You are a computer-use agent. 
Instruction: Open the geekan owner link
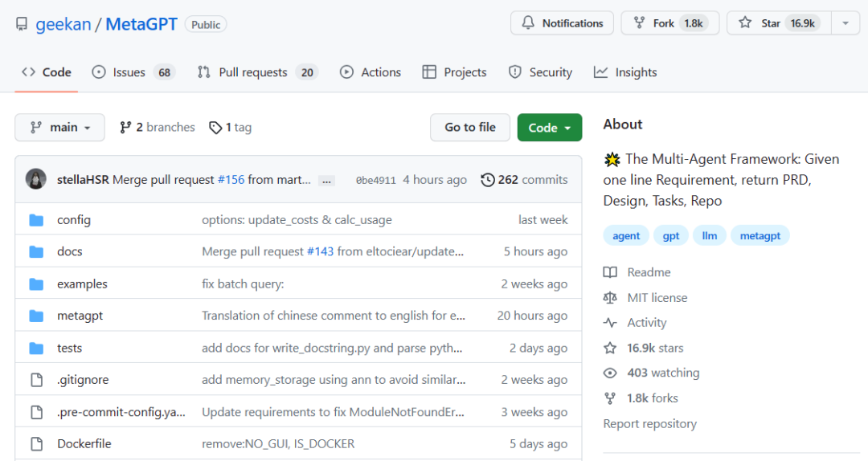tap(63, 24)
